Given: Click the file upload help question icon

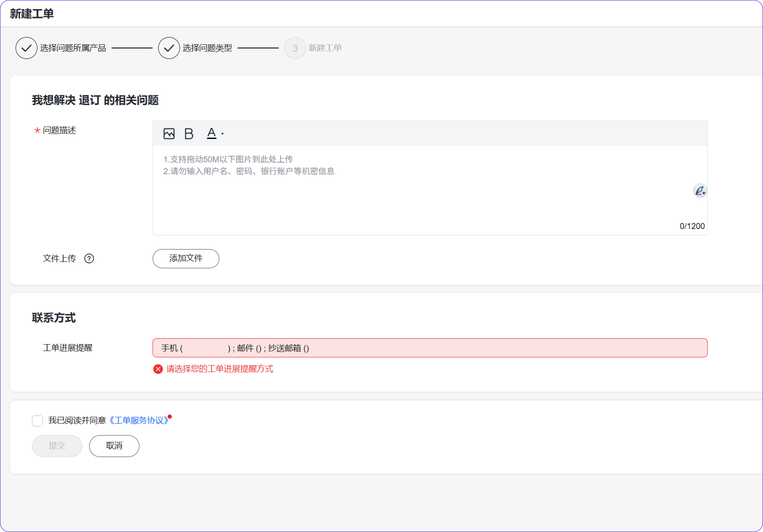Looking at the screenshot, I should [89, 258].
